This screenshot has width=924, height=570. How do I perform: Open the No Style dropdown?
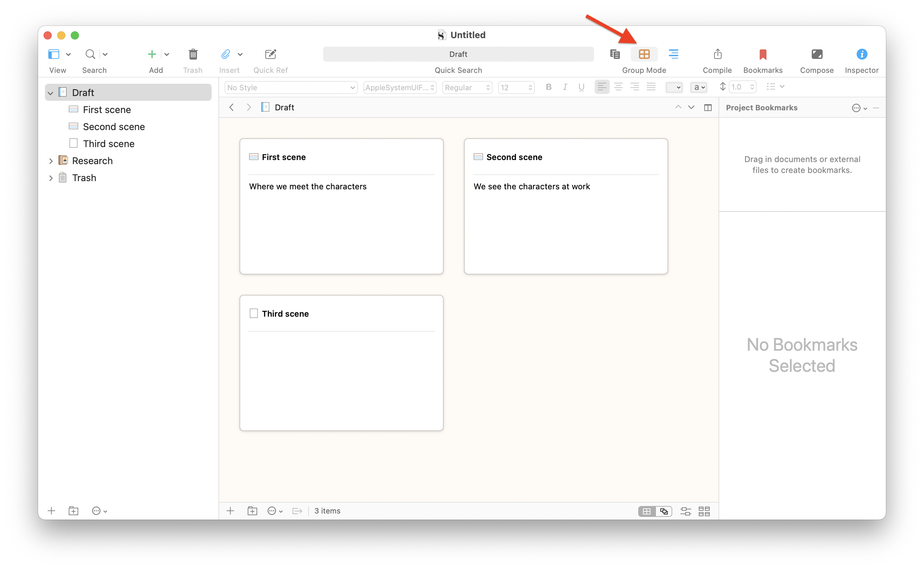click(x=291, y=88)
